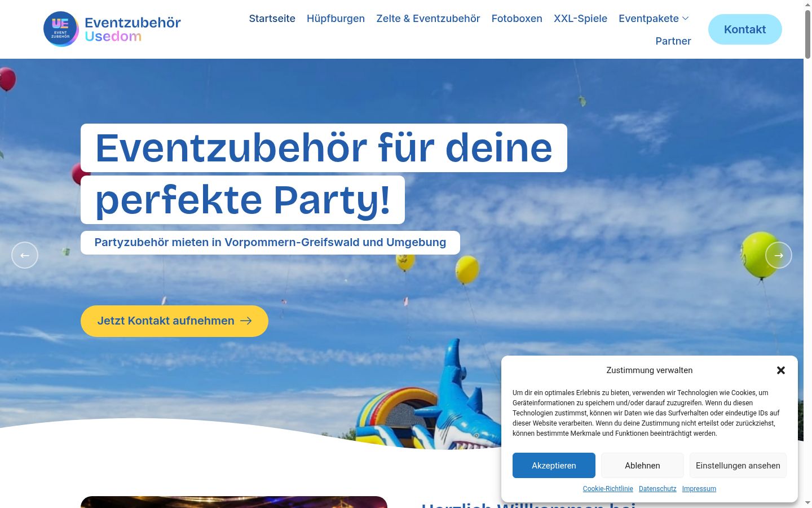Open Zelte & Eventzubehör page
Image resolution: width=812 pixels, height=508 pixels.
pos(428,19)
